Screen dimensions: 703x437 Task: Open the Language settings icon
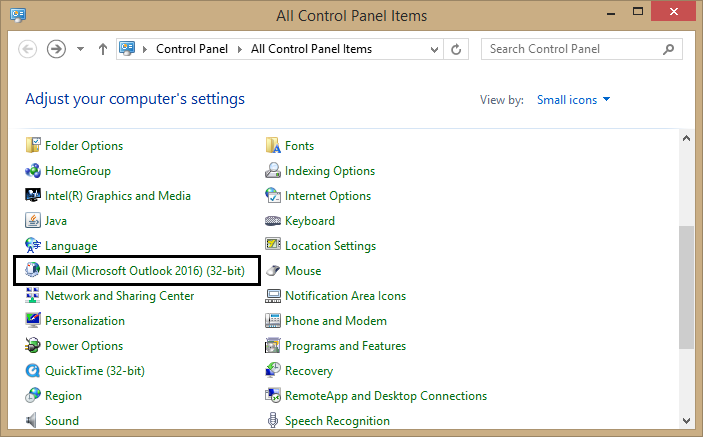tap(33, 246)
